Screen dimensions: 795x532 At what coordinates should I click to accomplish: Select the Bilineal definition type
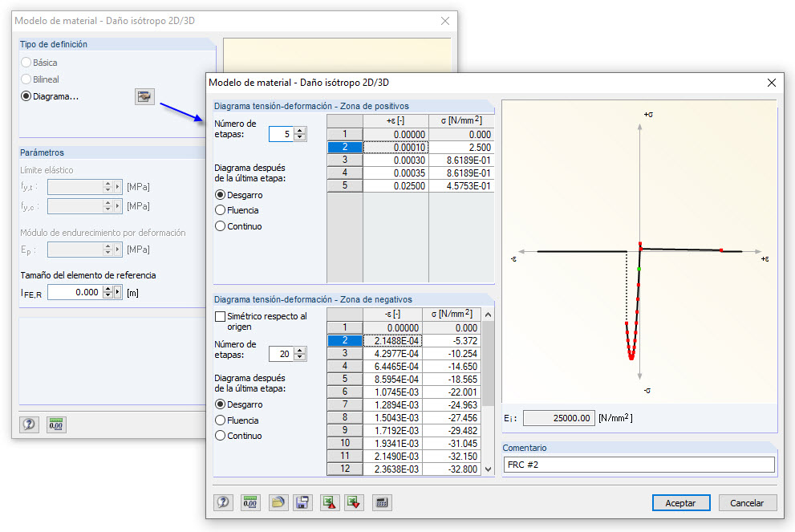(26, 79)
